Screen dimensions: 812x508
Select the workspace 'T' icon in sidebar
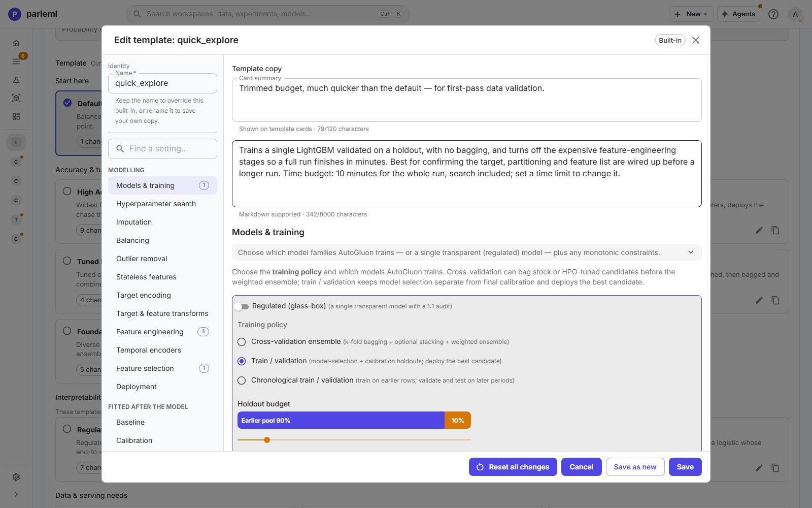[16, 219]
